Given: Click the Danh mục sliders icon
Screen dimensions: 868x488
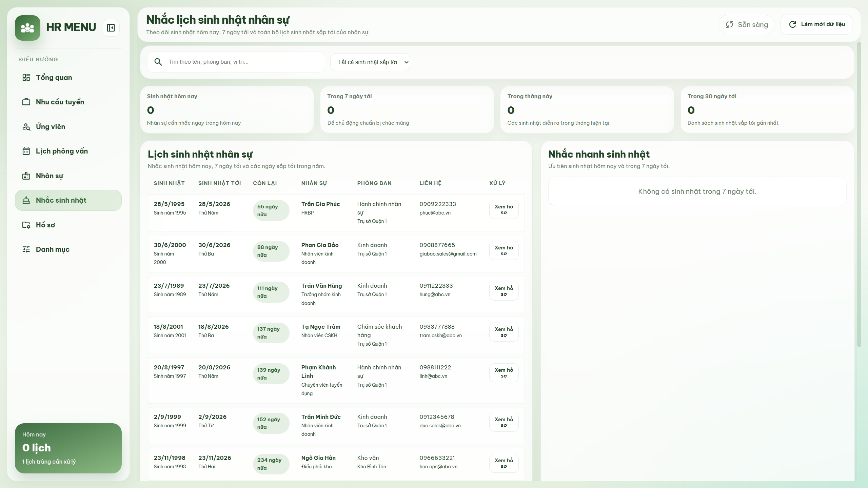Looking at the screenshot, I should pyautogui.click(x=26, y=249).
